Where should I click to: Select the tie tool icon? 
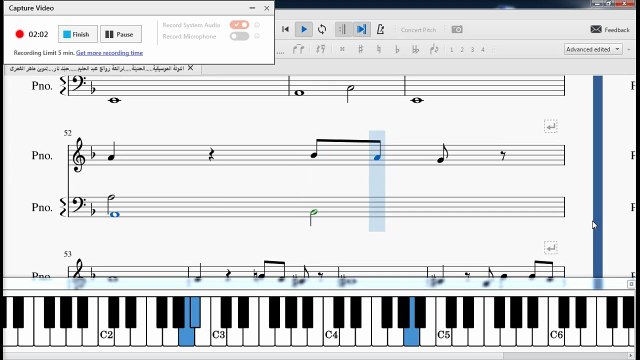pos(298,49)
